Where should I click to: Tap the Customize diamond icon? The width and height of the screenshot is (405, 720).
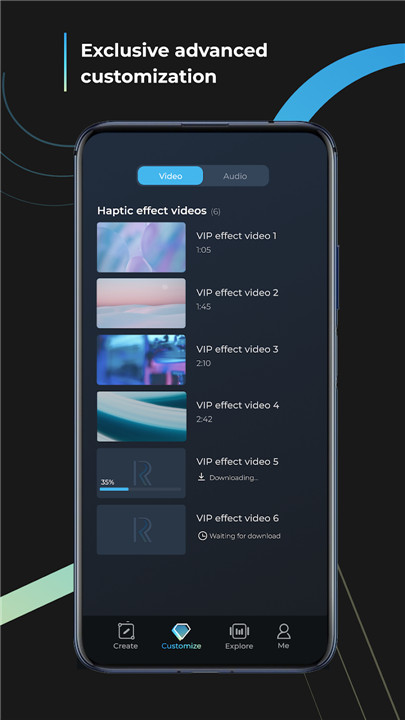click(x=181, y=631)
